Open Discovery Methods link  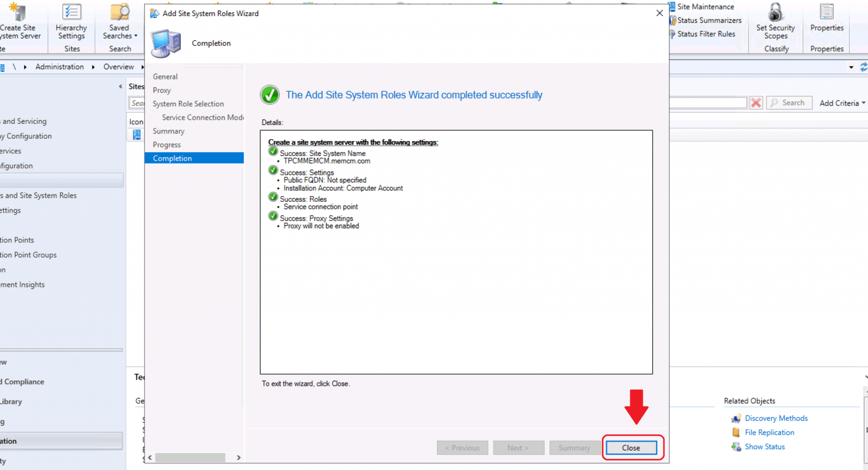point(776,418)
